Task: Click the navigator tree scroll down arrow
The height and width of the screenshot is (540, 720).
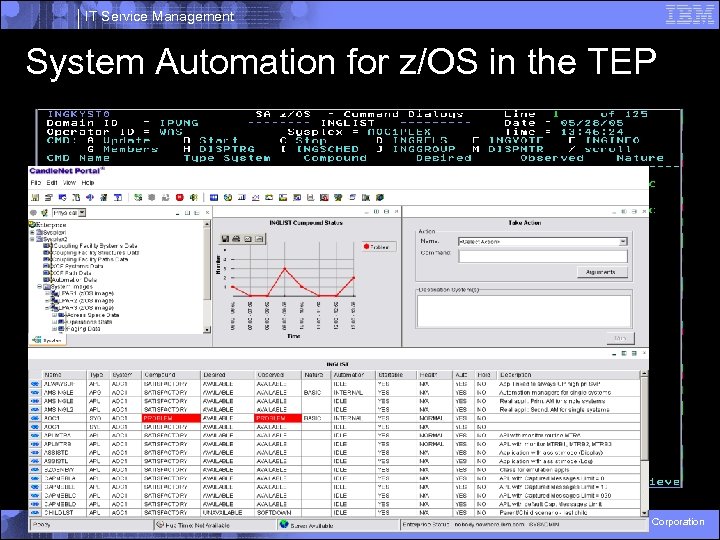Action: pos(207,329)
